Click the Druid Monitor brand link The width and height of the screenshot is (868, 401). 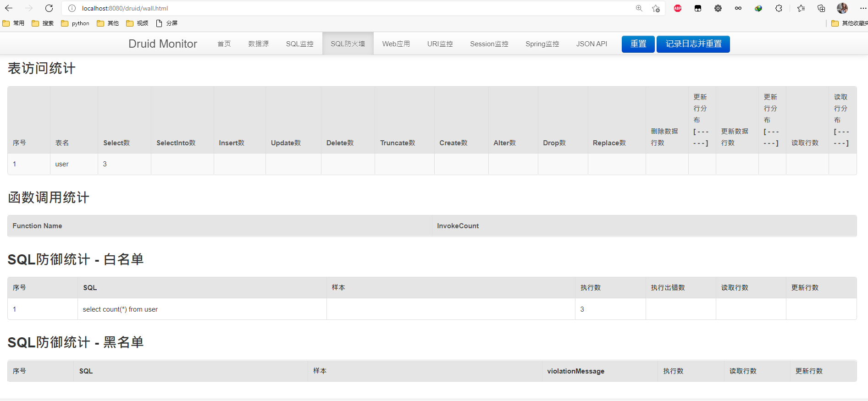163,44
